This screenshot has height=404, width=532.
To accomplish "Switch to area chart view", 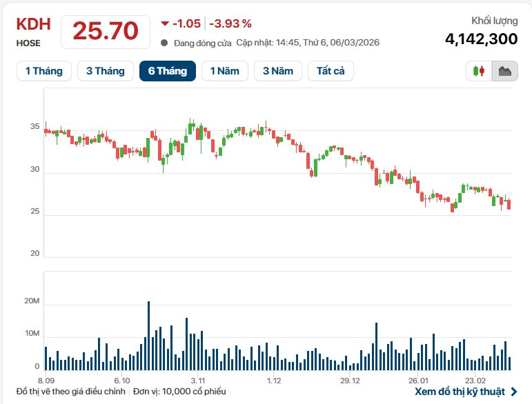I will coord(504,71).
